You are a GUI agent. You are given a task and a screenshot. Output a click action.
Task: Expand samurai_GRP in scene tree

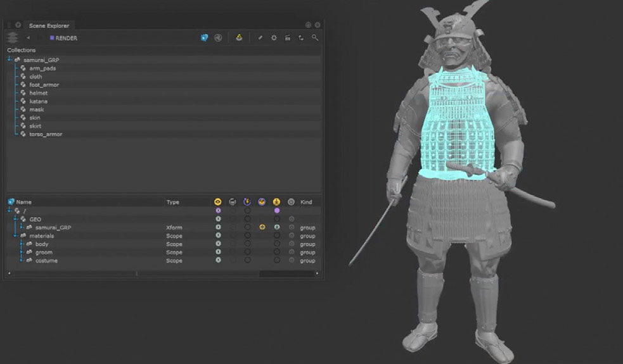pyautogui.click(x=22, y=227)
